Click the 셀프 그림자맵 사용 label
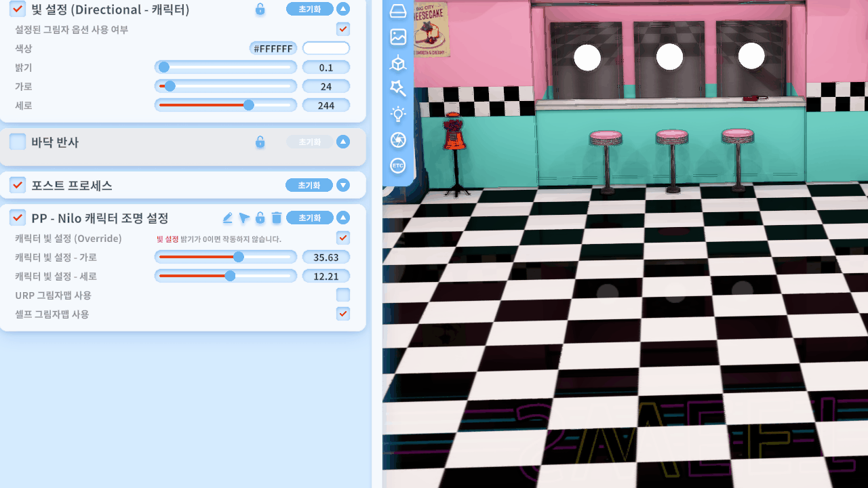Image resolution: width=868 pixels, height=488 pixels. pyautogui.click(x=52, y=314)
